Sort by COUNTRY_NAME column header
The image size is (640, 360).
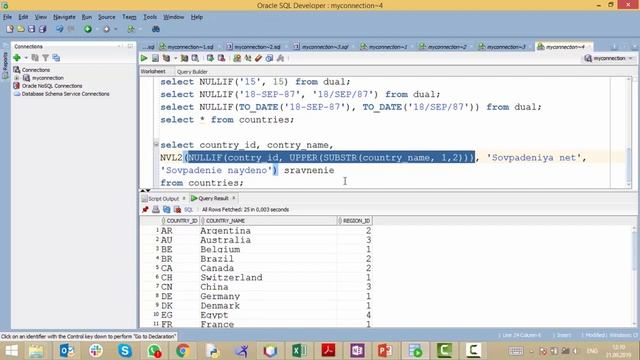pos(269,220)
